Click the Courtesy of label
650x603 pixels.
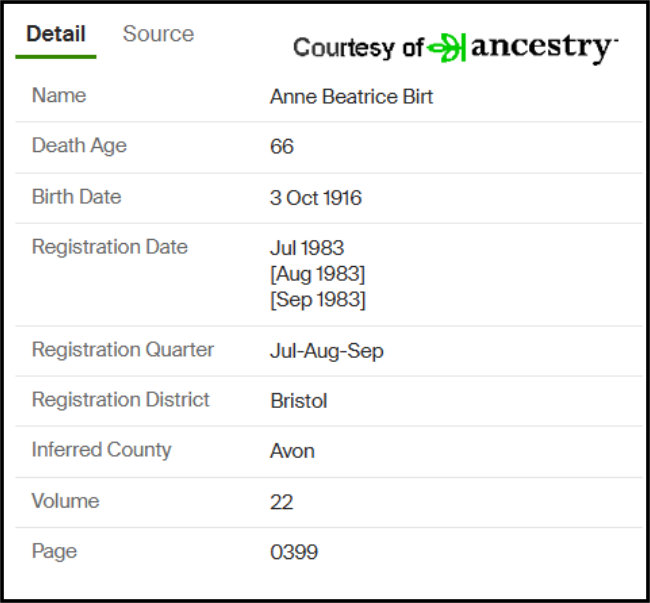[358, 47]
